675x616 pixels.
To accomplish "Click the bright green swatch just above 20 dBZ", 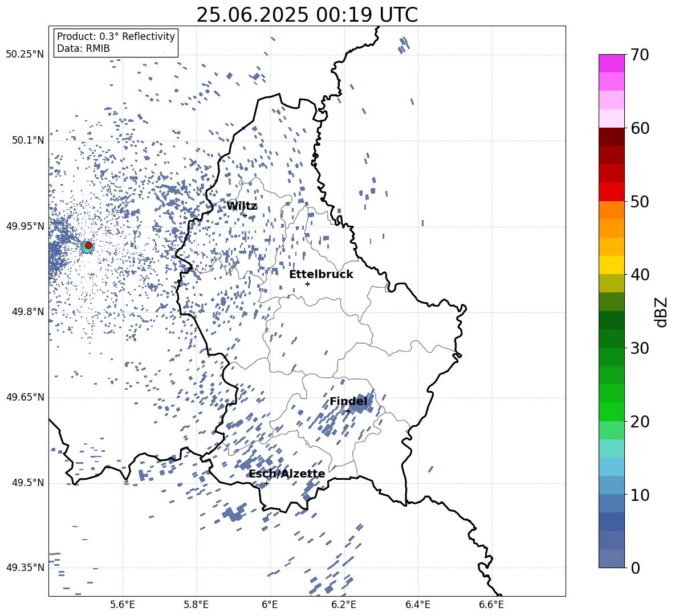I will pyautogui.click(x=612, y=411).
